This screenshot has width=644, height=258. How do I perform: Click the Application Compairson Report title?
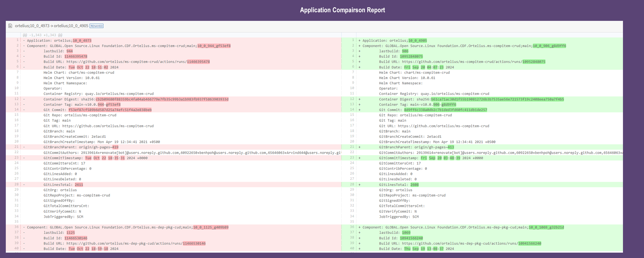[x=342, y=10]
